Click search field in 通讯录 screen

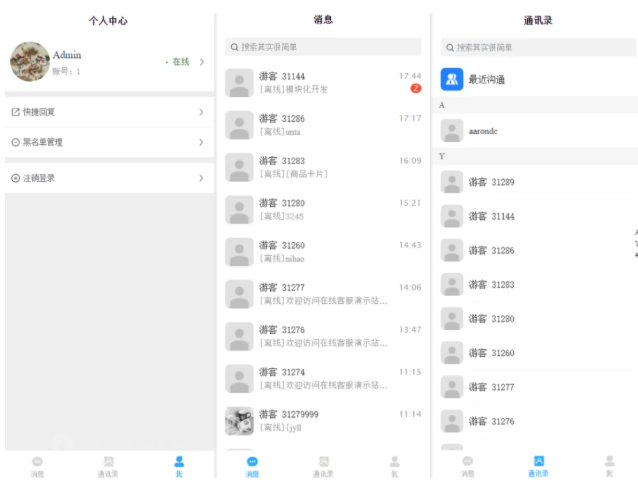coord(538,48)
